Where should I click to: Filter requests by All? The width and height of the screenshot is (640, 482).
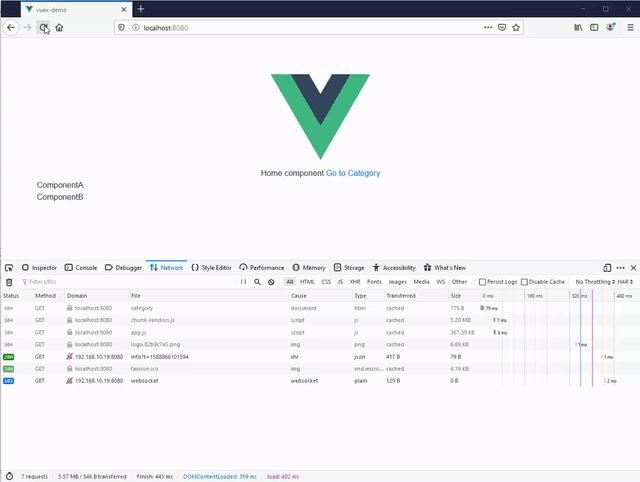(289, 282)
